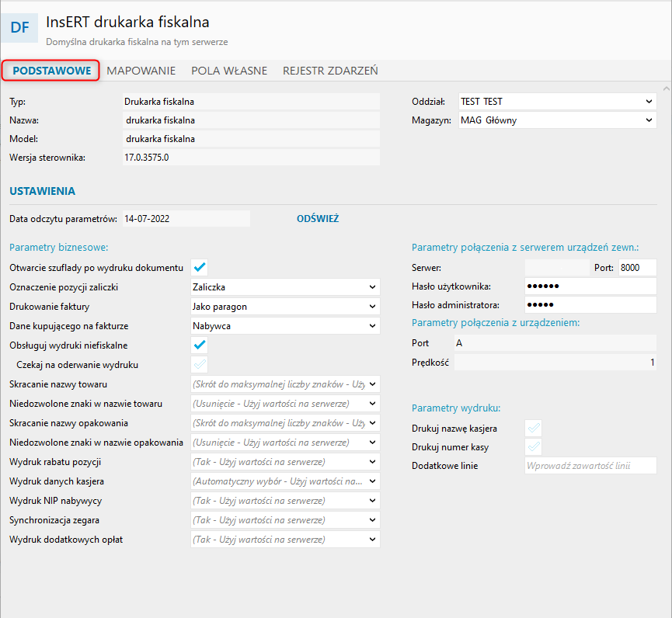Click the Model field

[x=251, y=139]
